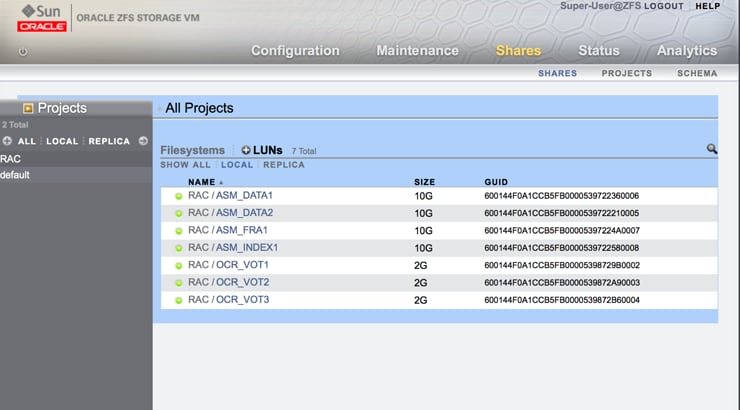Viewport: 740px width, 410px height.
Task: Open the ASM_INDEX1 LUN link
Action: coord(247,248)
